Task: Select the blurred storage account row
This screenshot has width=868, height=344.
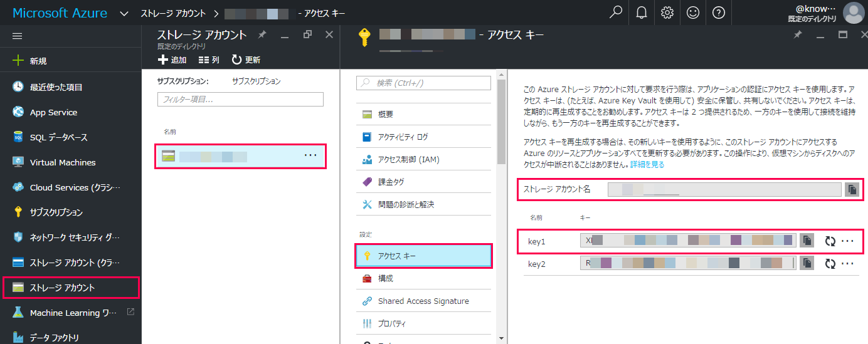Action: coord(240,156)
